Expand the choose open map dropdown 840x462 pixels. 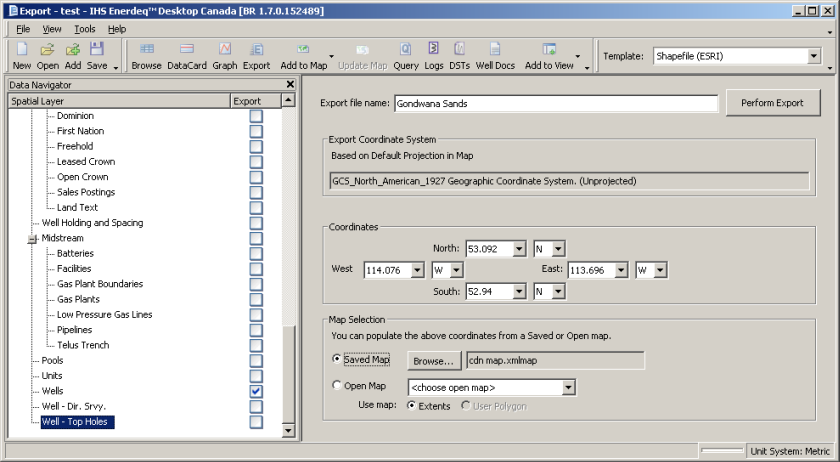pyautogui.click(x=568, y=387)
